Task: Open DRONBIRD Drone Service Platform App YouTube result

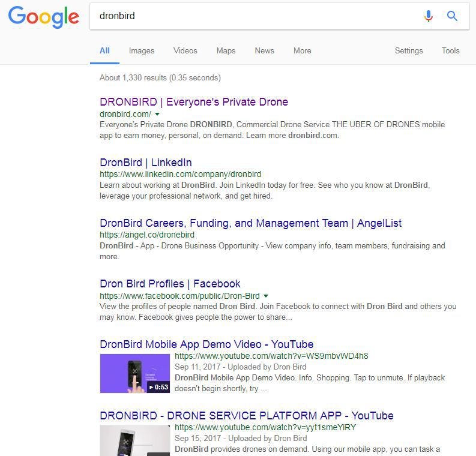Action: [x=247, y=416]
